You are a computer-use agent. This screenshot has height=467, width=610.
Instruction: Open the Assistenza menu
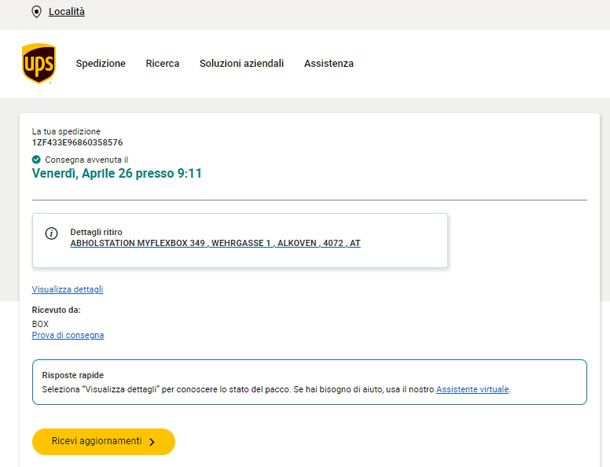click(329, 63)
